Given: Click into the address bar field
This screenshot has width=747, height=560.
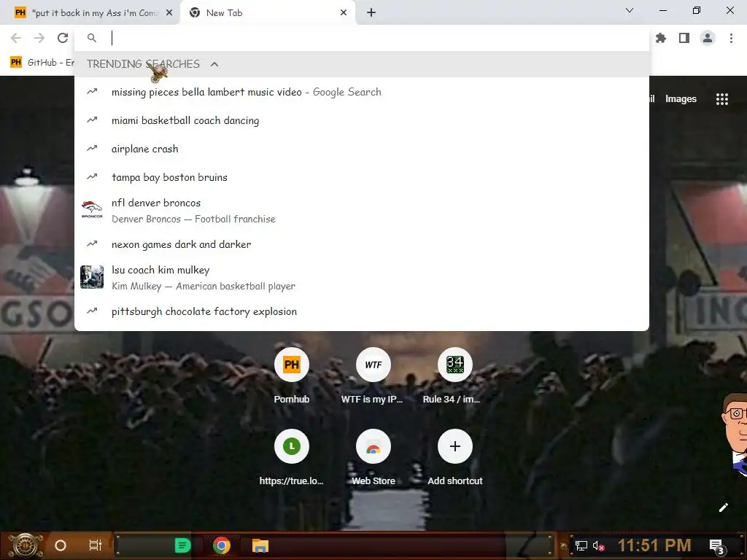Looking at the screenshot, I should [362, 38].
